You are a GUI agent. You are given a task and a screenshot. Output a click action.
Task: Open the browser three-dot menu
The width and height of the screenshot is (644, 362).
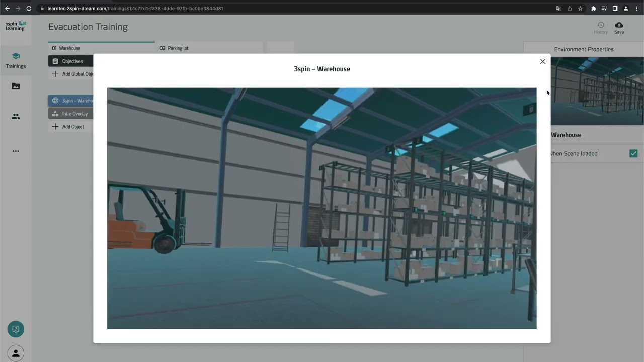coord(636,9)
